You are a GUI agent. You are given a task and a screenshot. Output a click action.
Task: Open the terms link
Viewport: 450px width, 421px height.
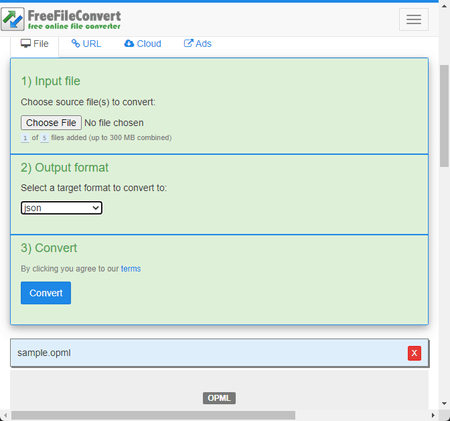click(131, 269)
